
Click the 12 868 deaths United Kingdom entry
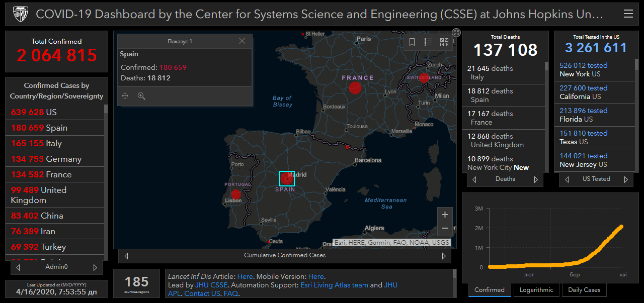[x=503, y=141]
